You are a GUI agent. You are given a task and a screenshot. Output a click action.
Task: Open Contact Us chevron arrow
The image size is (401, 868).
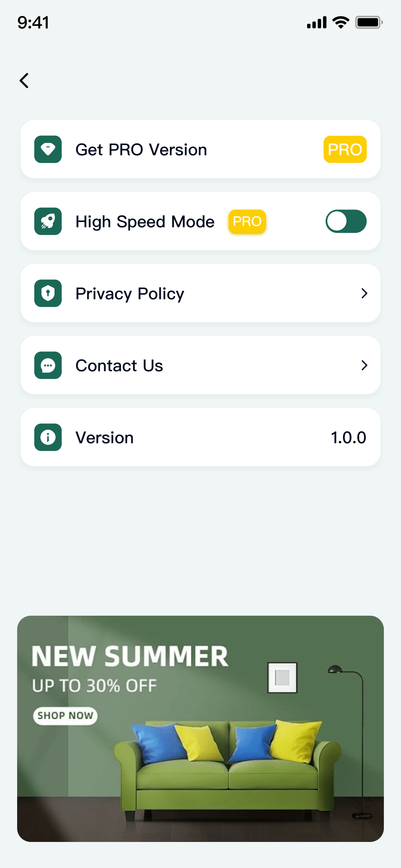pyautogui.click(x=364, y=365)
